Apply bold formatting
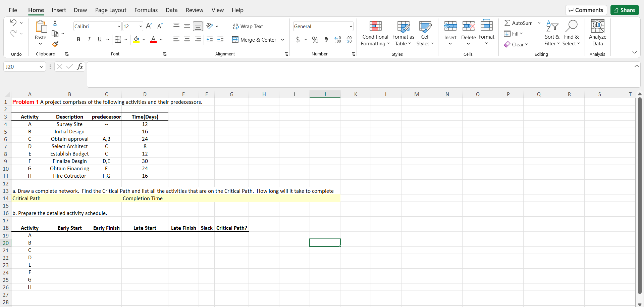This screenshot has width=644, height=307. click(x=78, y=40)
